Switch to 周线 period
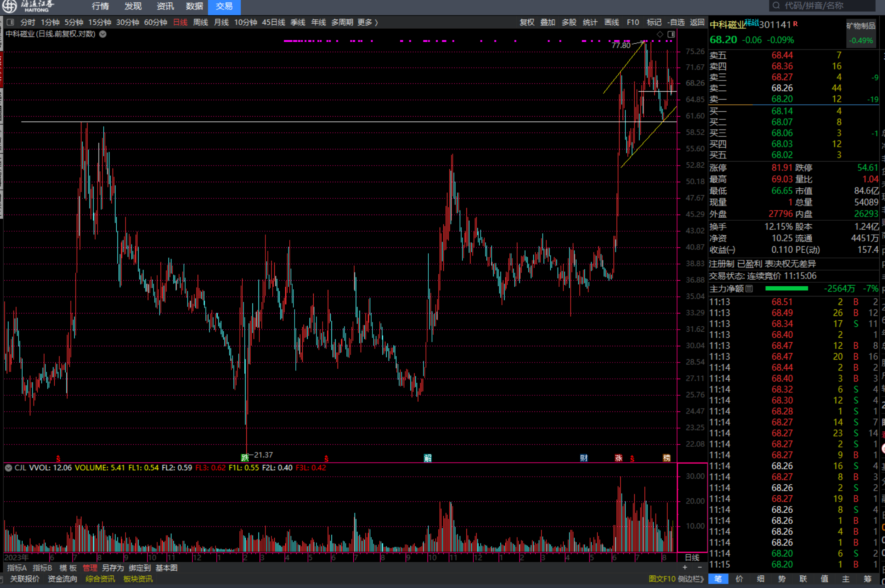The width and height of the screenshot is (885, 588). 201,22
